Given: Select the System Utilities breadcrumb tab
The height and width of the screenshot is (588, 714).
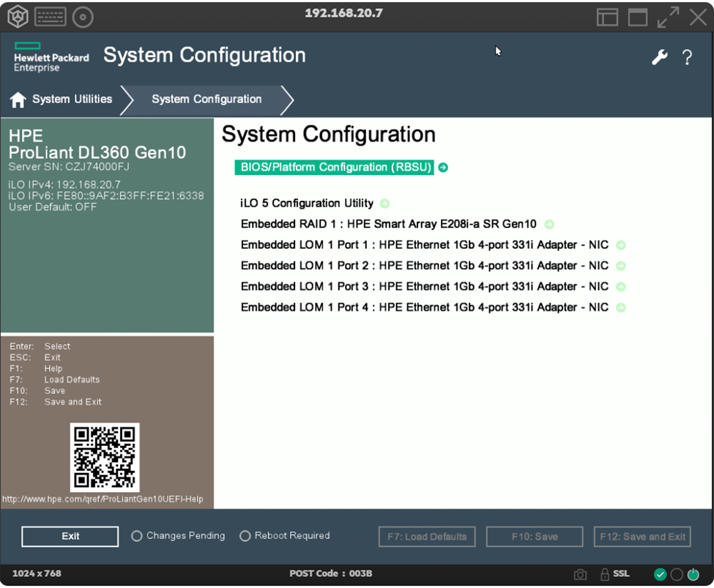Looking at the screenshot, I should pos(72,100).
